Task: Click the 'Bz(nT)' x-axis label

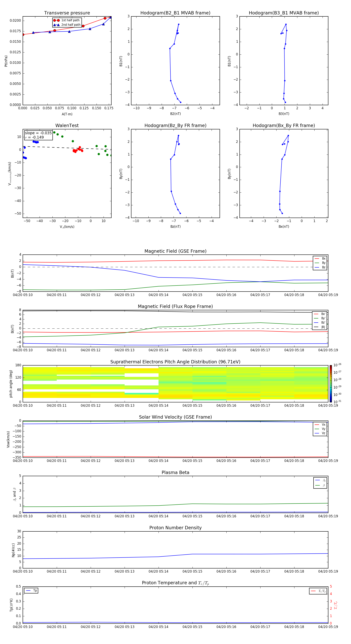Action: [175, 227]
